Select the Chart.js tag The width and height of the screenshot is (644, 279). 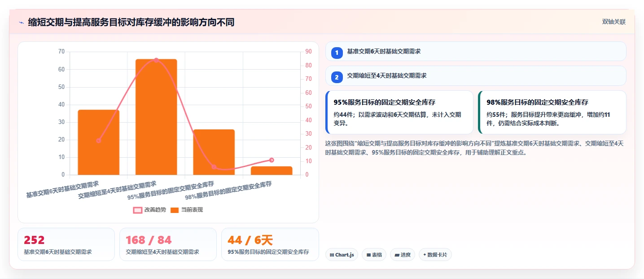click(342, 255)
